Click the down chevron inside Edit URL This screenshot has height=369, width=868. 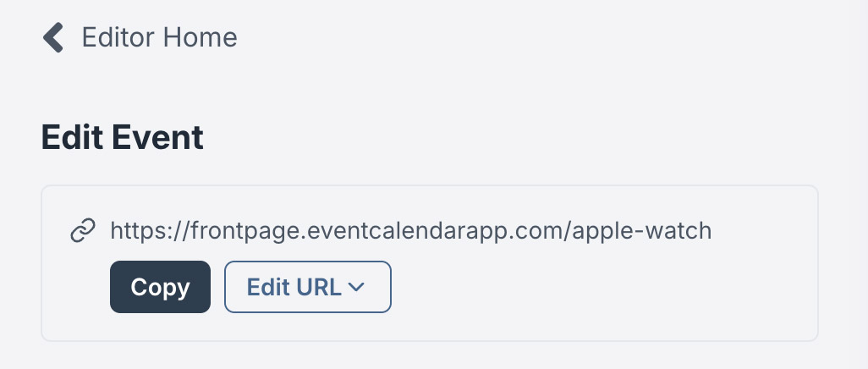pos(356,288)
